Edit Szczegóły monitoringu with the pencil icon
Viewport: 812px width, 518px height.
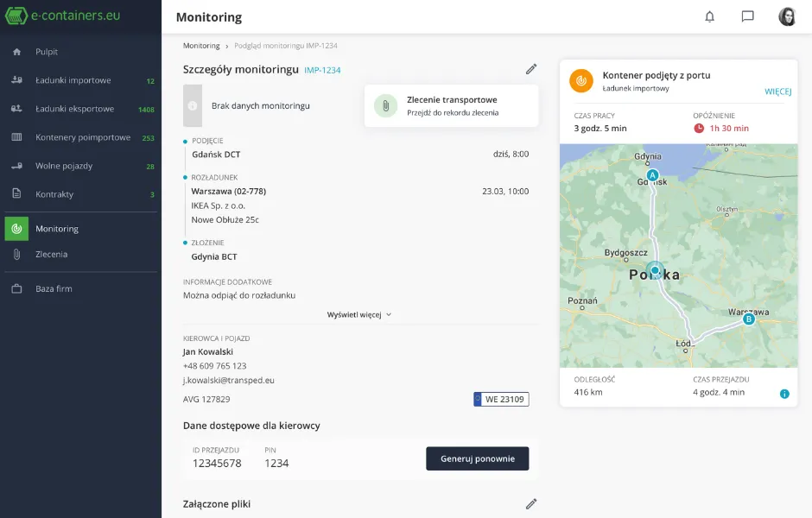click(531, 69)
